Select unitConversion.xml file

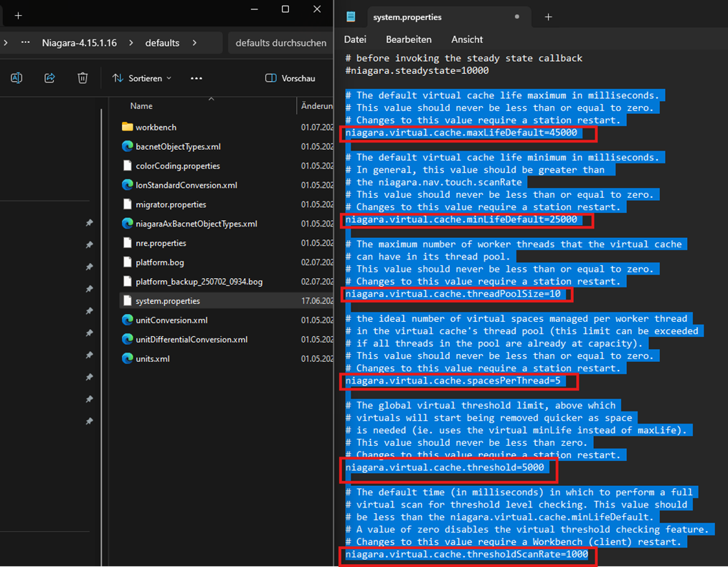coord(171,320)
